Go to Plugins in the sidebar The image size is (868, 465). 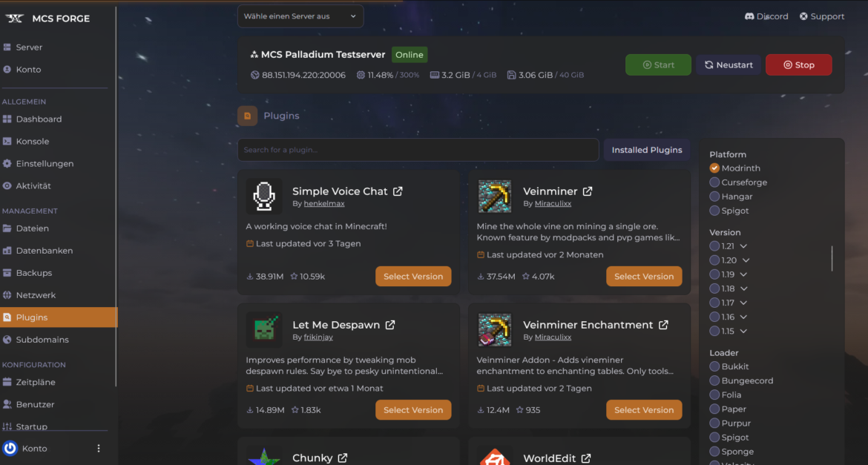58,317
